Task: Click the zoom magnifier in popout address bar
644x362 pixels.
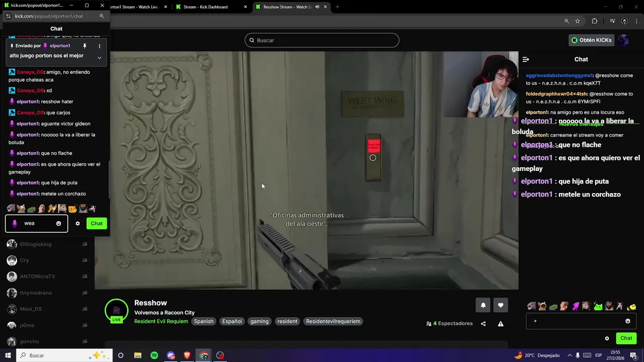Action: [x=102, y=16]
